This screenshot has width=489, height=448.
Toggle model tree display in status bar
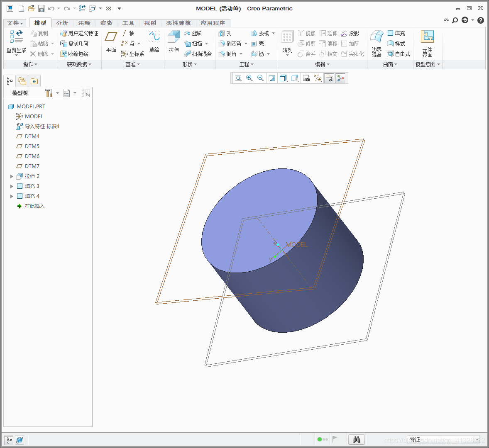(x=10, y=440)
